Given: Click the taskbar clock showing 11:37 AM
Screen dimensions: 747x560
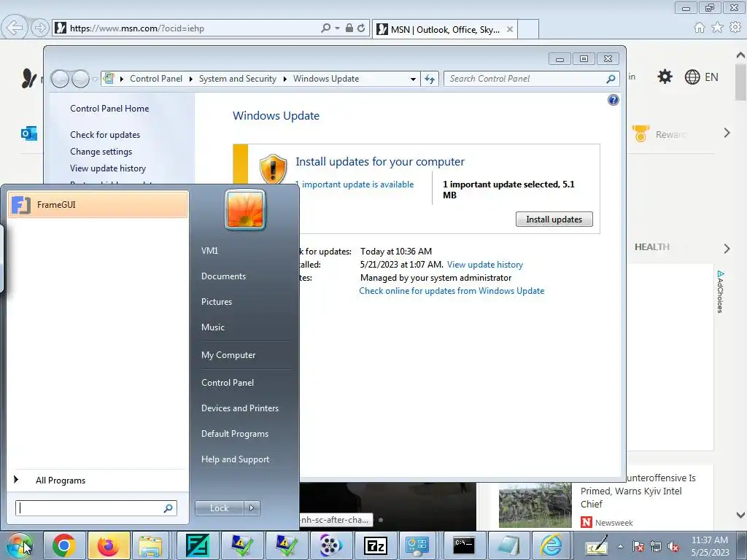Looking at the screenshot, I should coord(710,546).
